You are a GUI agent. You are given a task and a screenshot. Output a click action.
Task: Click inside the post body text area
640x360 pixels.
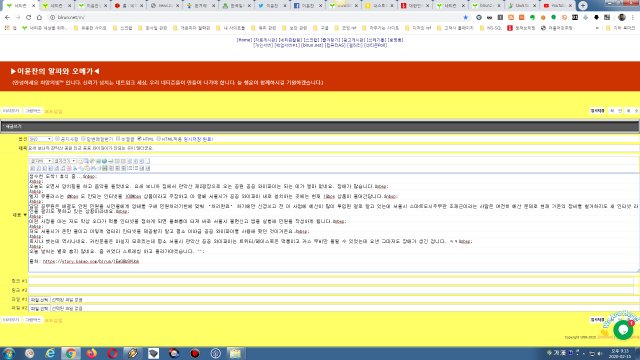pos(333,222)
